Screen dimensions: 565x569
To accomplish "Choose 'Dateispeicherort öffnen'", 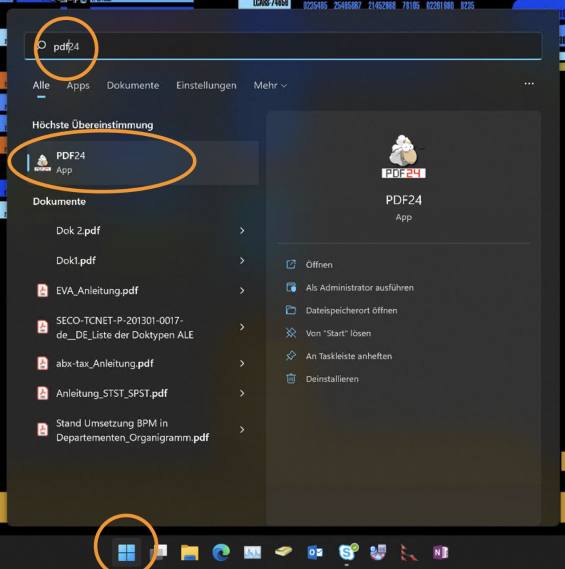I will tap(351, 310).
